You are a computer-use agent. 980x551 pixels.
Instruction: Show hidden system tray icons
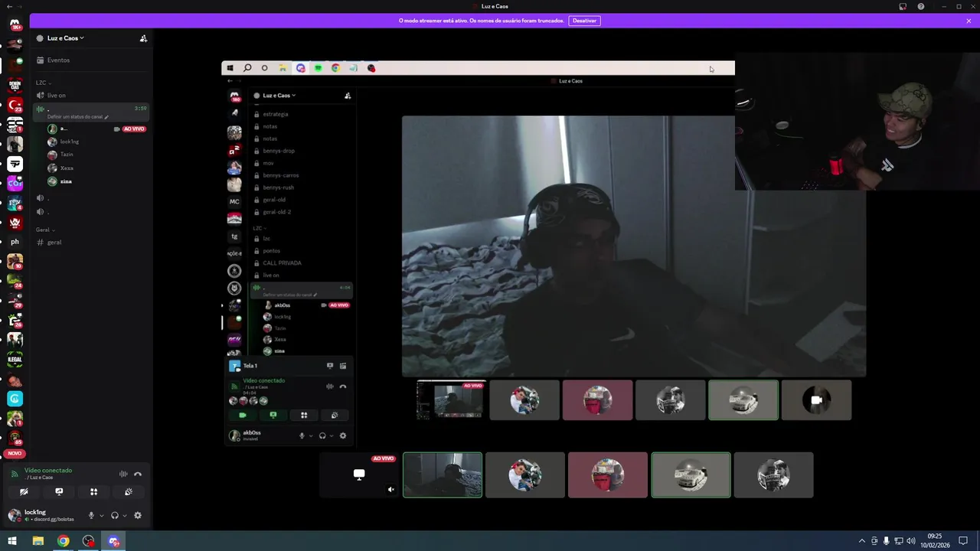tap(862, 541)
